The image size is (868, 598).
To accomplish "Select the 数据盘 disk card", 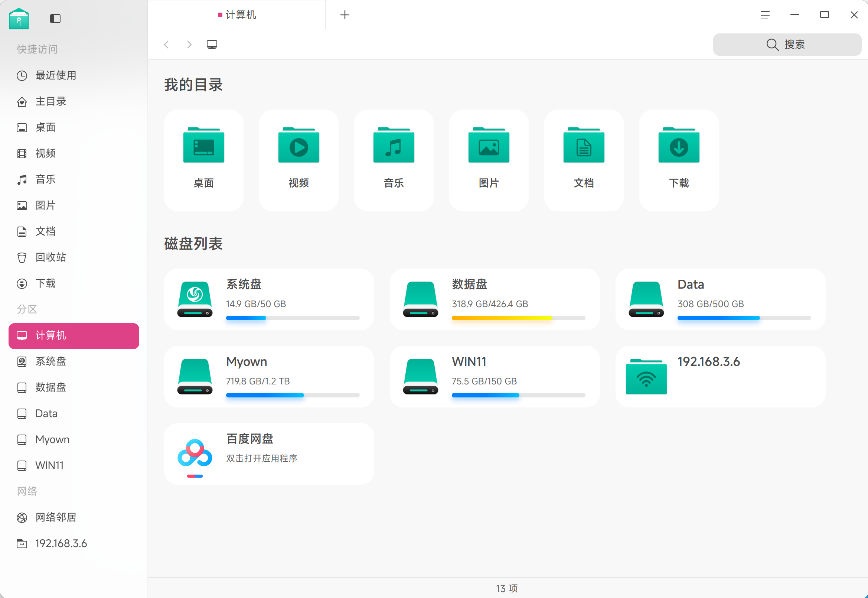I will click(x=495, y=299).
